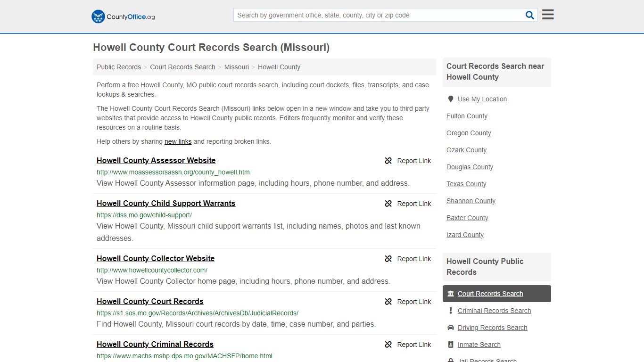
Task: Go to Douglas County
Action: pyautogui.click(x=470, y=167)
